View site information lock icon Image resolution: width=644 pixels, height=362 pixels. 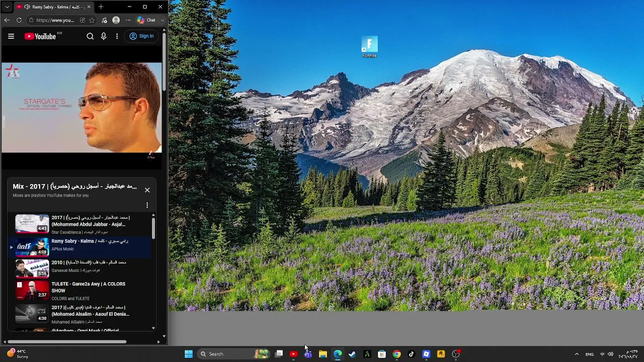[31, 20]
